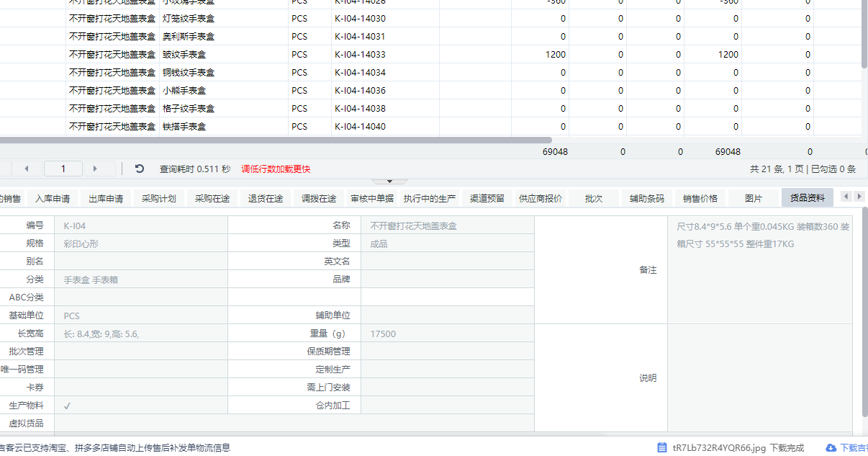Click the red 调低行数加载更快 link
The height and width of the screenshot is (456, 868).
click(x=276, y=169)
